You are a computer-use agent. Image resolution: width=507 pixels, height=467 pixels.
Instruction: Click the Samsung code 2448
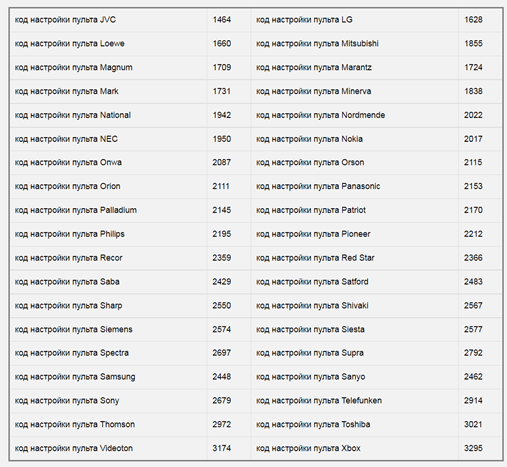(222, 377)
